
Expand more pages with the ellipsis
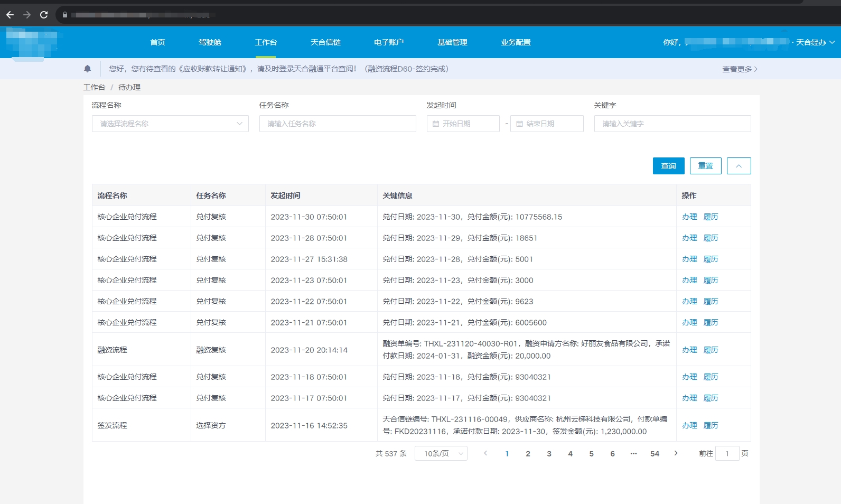[633, 453]
